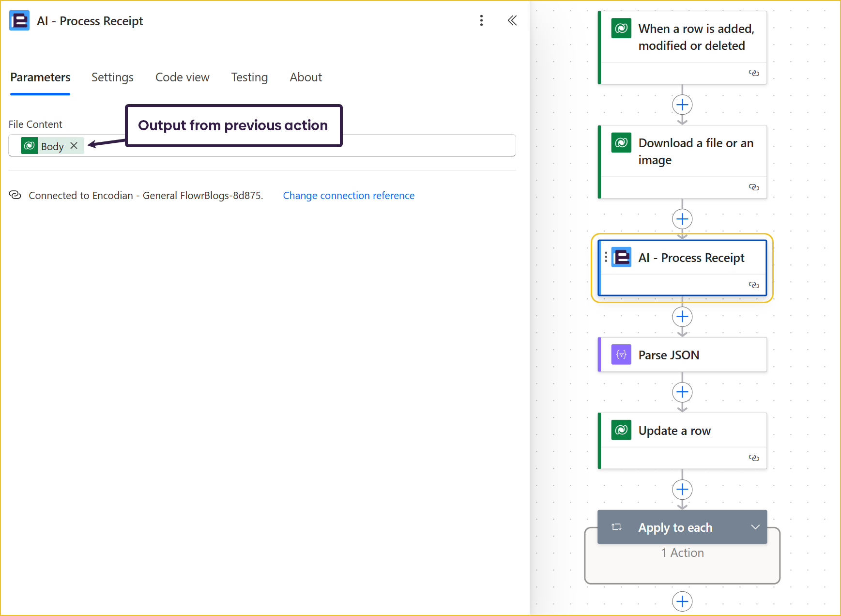Viewport: 841px width, 616px height.
Task: Insert a step after Parse JSON
Action: [x=682, y=392]
